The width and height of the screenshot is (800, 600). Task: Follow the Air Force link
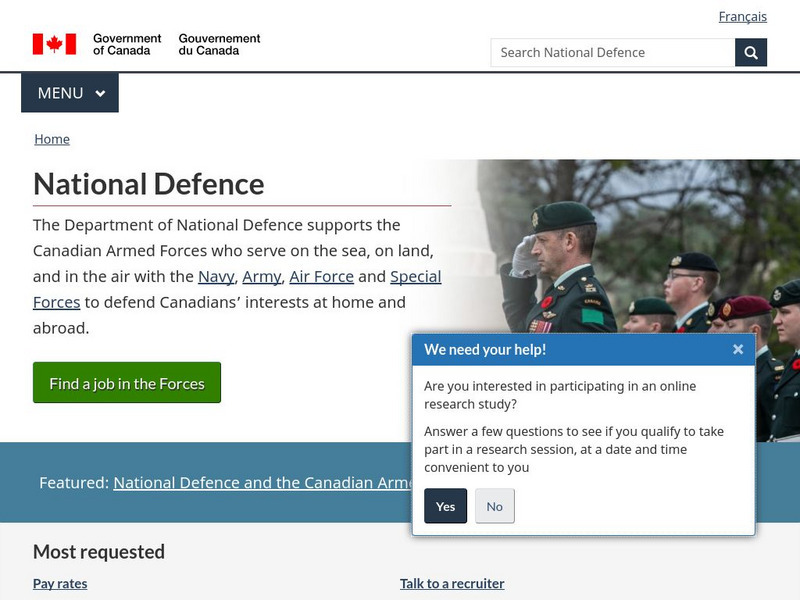[321, 276]
